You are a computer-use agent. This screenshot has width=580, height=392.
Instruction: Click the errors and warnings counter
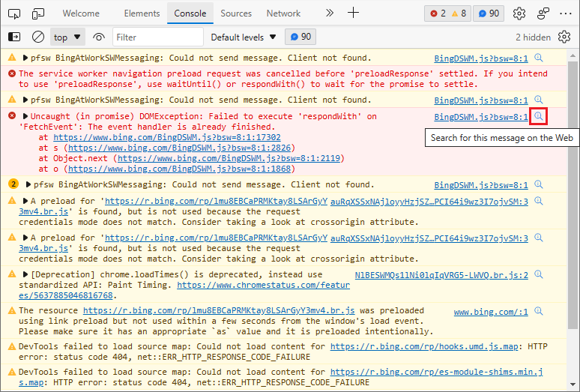coord(447,13)
